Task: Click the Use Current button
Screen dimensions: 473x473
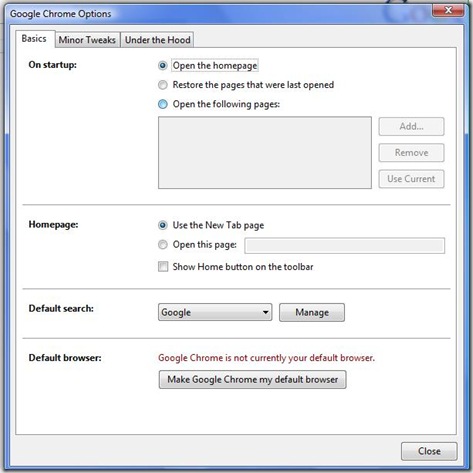Action: pyautogui.click(x=411, y=179)
